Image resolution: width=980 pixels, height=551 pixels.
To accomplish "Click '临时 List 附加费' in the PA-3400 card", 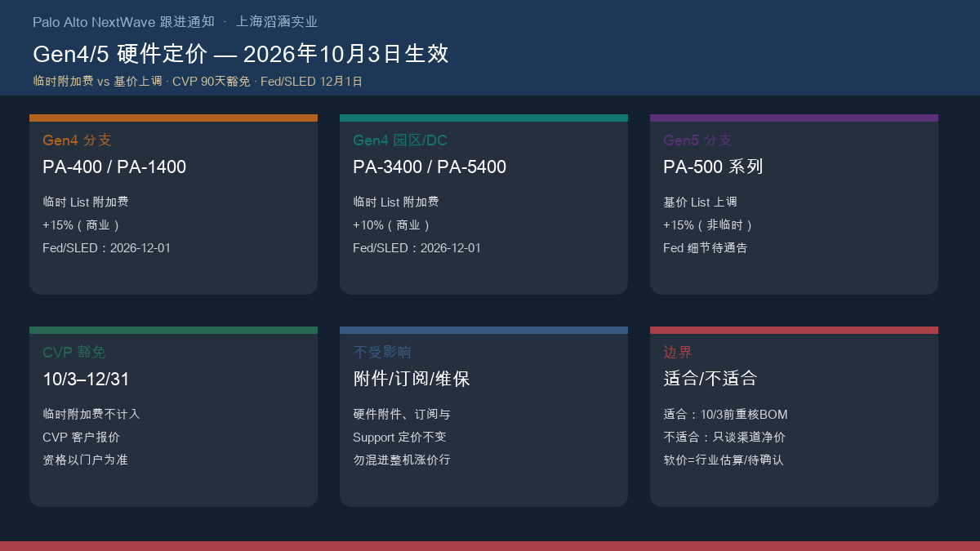I will click(x=396, y=202).
